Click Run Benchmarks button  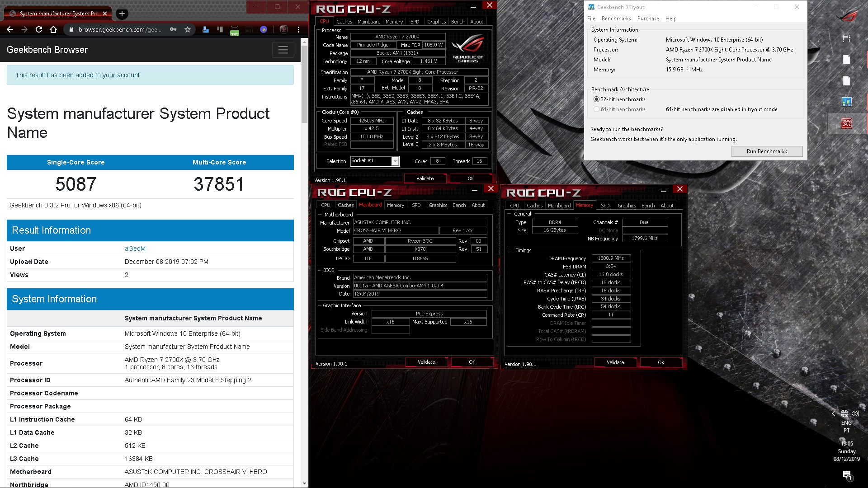point(767,151)
